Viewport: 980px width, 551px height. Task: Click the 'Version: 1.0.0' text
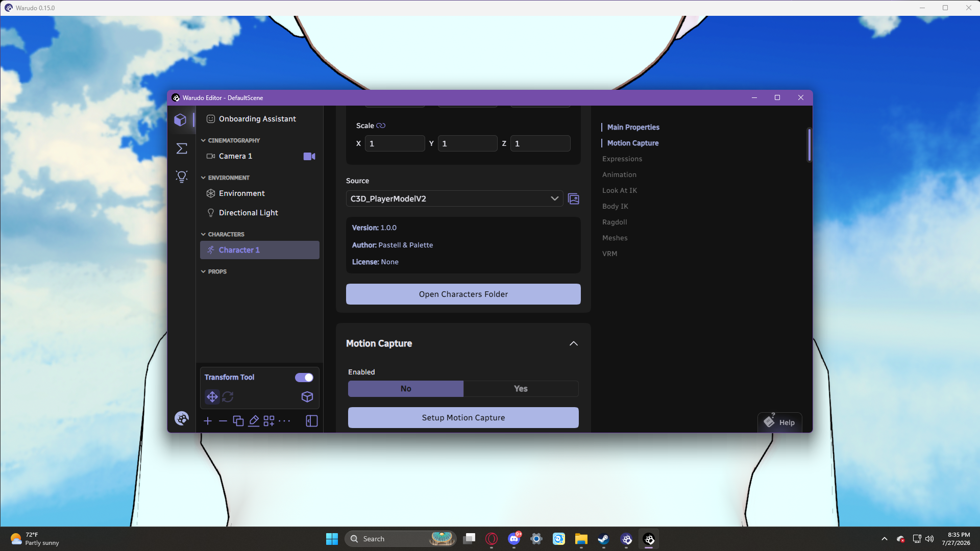click(x=374, y=228)
